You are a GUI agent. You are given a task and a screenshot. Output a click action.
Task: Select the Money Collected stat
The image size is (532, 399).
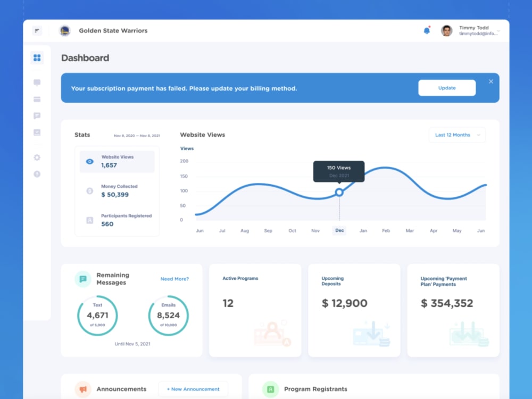117,190
